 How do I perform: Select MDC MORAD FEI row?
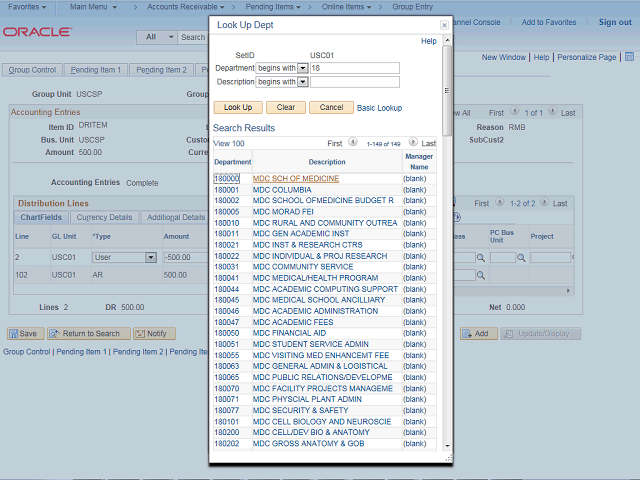283,212
